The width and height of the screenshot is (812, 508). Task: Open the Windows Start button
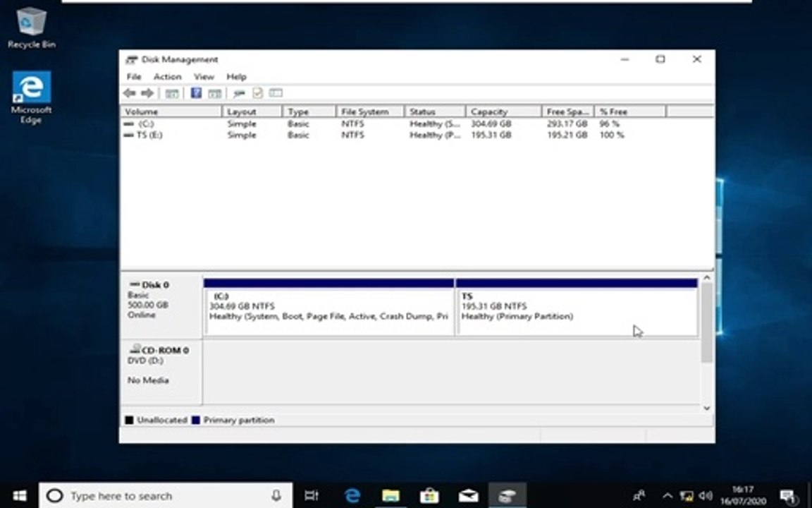tap(19, 495)
